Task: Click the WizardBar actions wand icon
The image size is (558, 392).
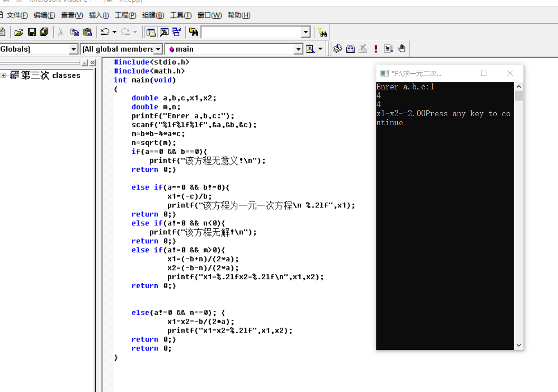Action: (310, 49)
